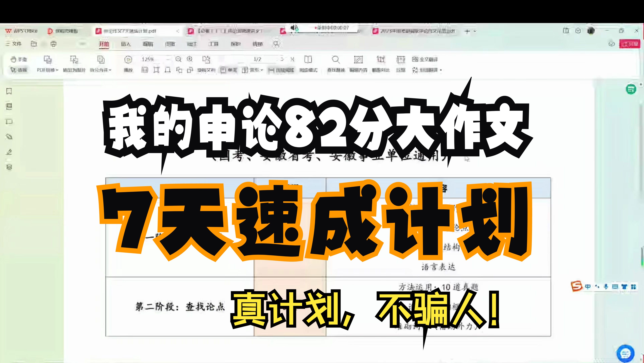Select the 转换 ribbon tab
Image resolution: width=644 pixels, height=363 pixels.
click(258, 44)
